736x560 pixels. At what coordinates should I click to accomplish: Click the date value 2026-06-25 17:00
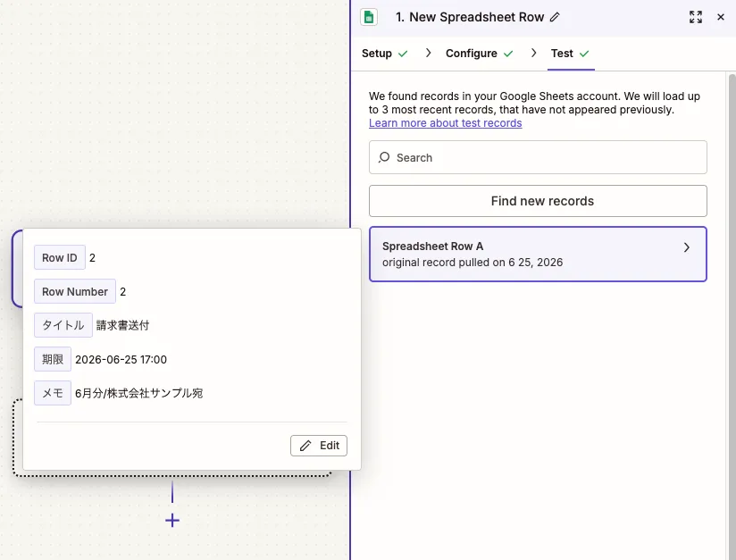pos(121,360)
